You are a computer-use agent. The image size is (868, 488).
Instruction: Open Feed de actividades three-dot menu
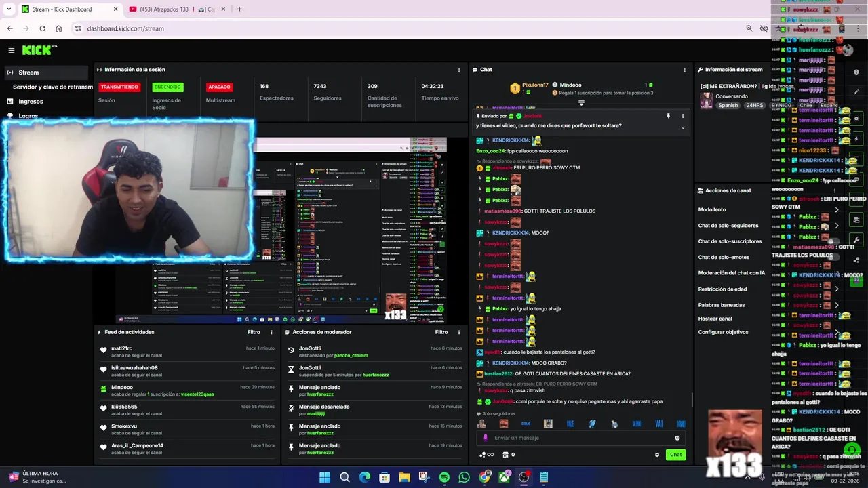click(271, 332)
